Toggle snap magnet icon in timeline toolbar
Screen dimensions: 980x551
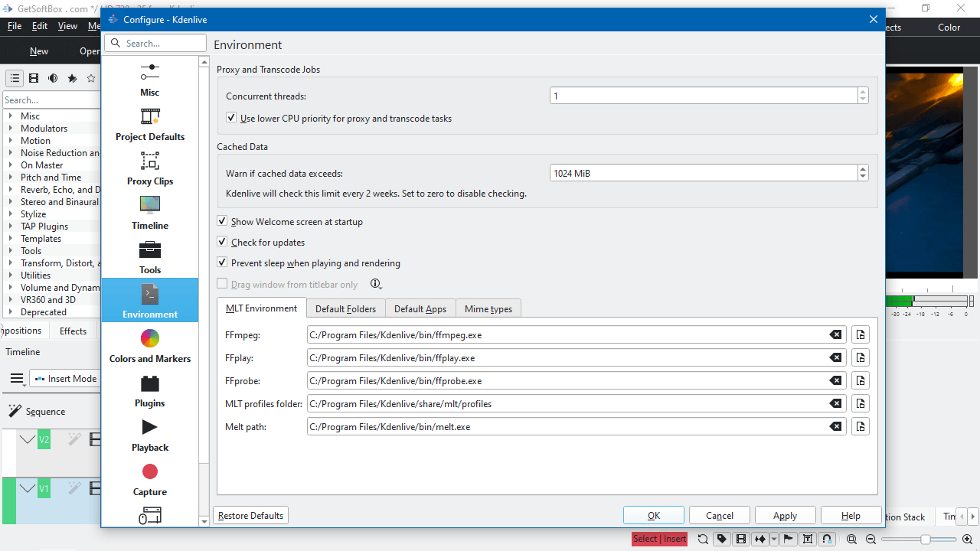(827, 539)
